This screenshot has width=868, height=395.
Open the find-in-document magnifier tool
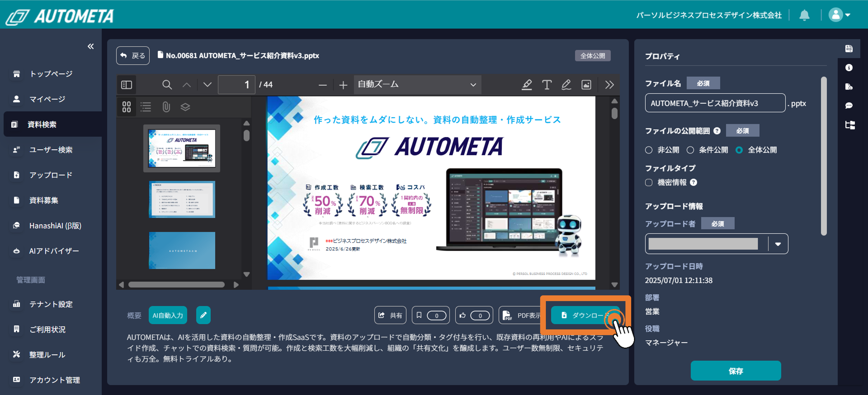tap(167, 85)
